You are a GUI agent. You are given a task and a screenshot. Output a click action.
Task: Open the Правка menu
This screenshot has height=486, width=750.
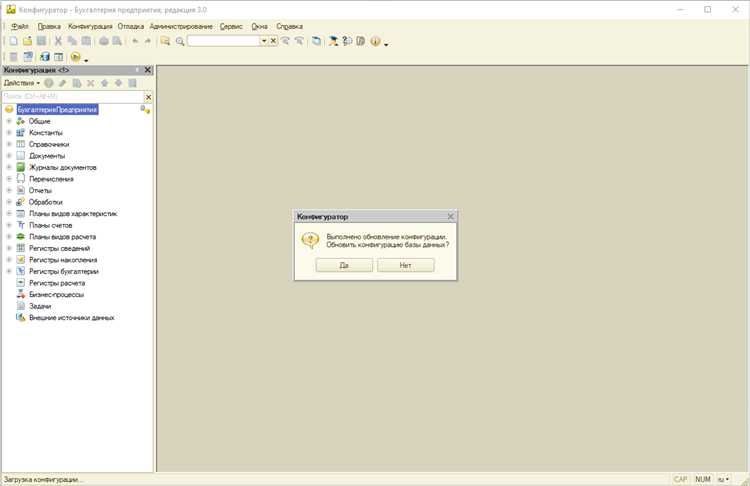coord(49,26)
